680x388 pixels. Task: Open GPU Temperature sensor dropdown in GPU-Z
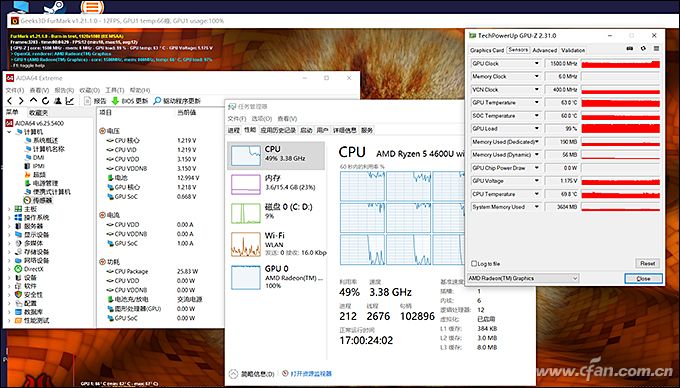[x=536, y=103]
